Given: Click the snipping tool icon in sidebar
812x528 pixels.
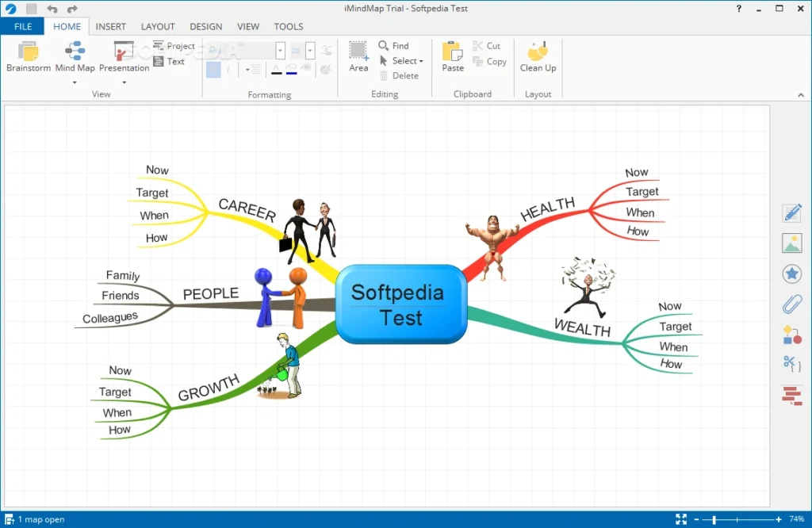Looking at the screenshot, I should (x=790, y=363).
